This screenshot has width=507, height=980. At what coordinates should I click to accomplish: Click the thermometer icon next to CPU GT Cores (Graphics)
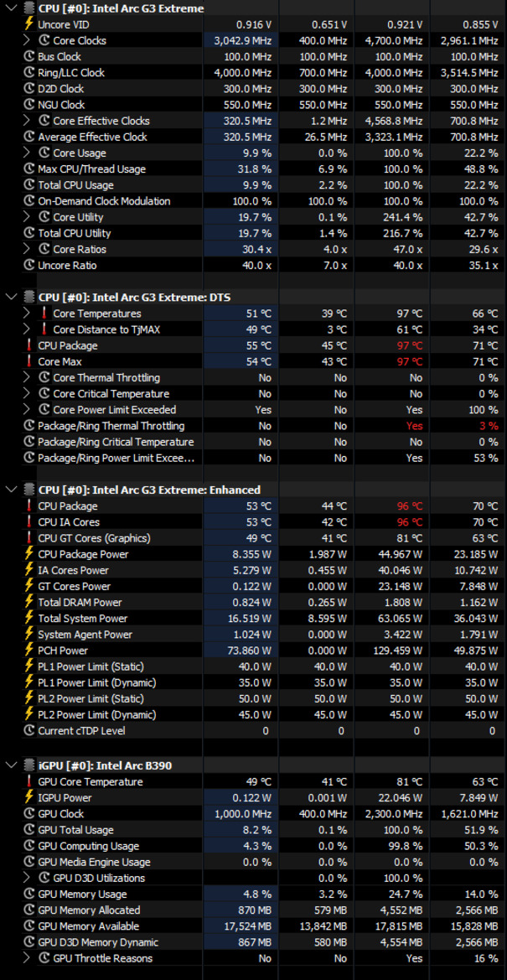click(x=28, y=537)
